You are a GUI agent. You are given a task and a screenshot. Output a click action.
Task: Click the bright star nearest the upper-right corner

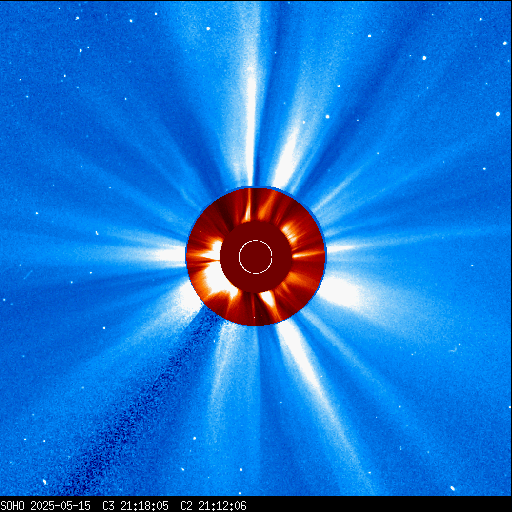click(x=505, y=43)
